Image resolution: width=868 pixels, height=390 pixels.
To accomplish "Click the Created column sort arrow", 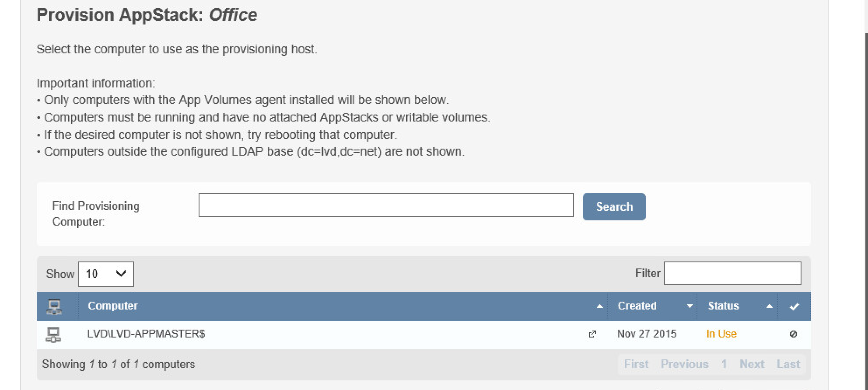I will click(x=689, y=306).
